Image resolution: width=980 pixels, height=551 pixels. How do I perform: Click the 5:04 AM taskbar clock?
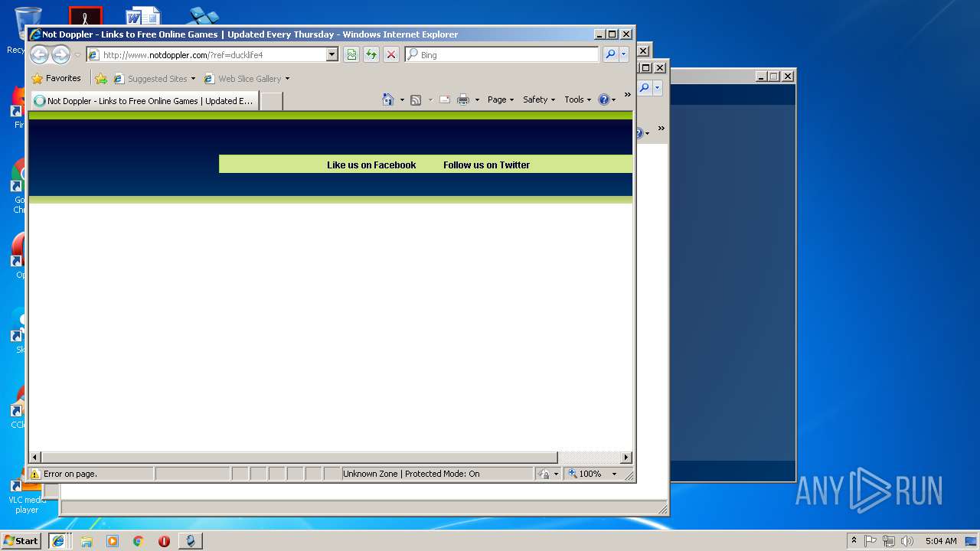[x=941, y=541]
